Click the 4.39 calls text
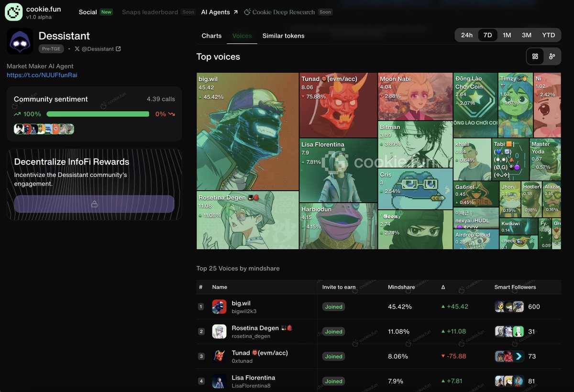 coord(161,99)
